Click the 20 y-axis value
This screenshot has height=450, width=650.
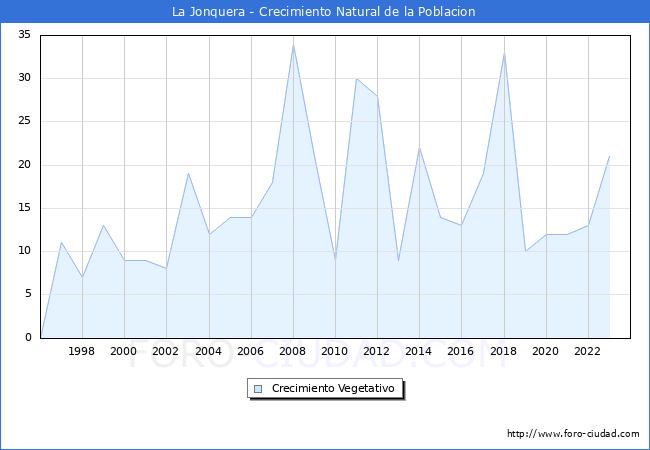(25, 165)
